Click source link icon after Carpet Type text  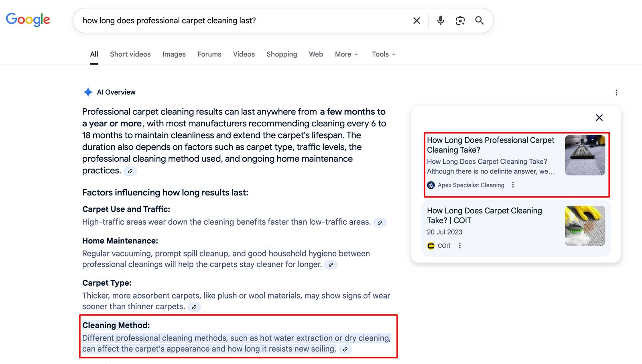(x=194, y=307)
